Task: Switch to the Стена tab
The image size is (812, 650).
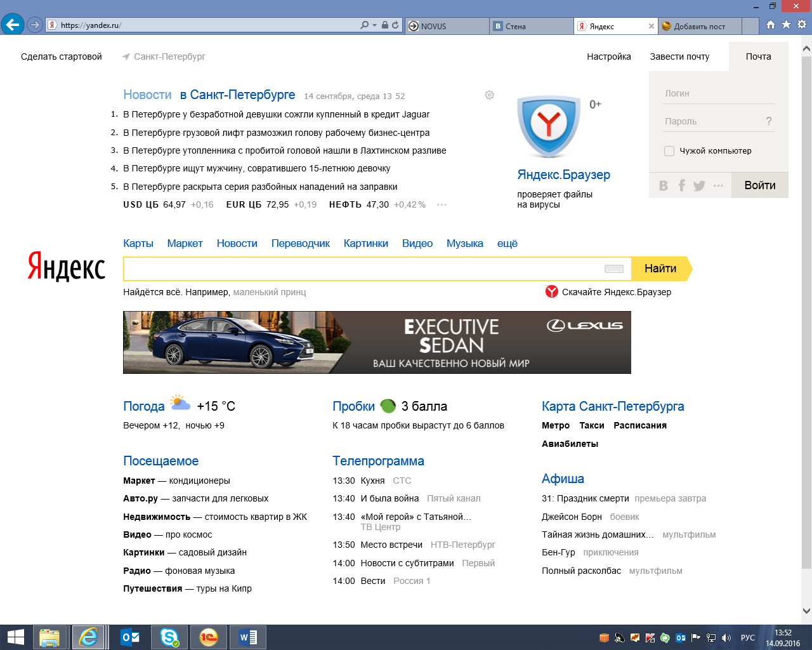Action: tap(532, 26)
